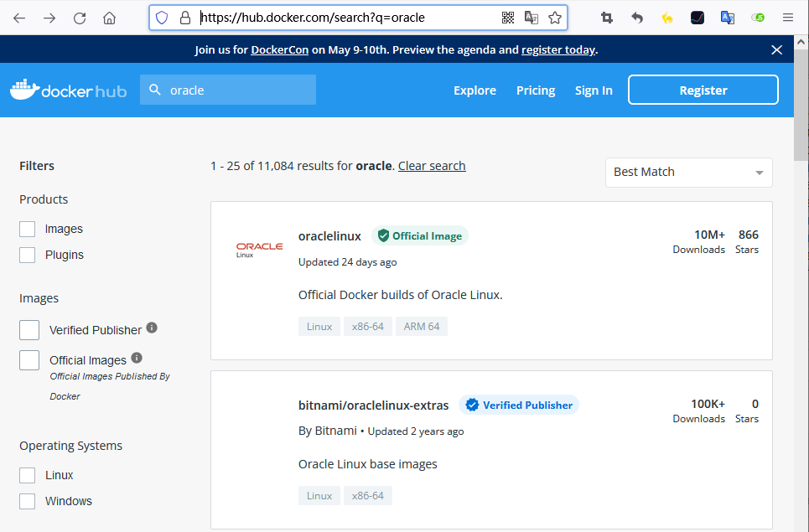
Task: Go back to the previous page
Action: click(x=19, y=18)
